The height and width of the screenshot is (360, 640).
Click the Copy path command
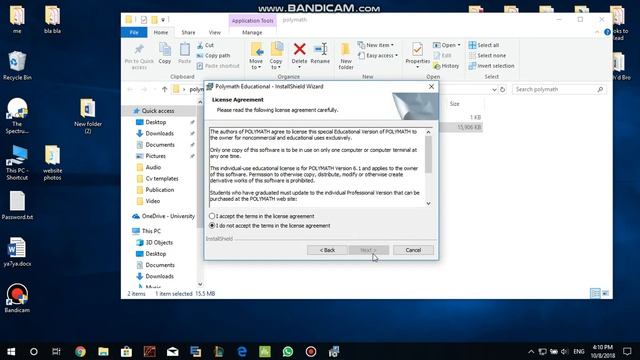coord(213,55)
